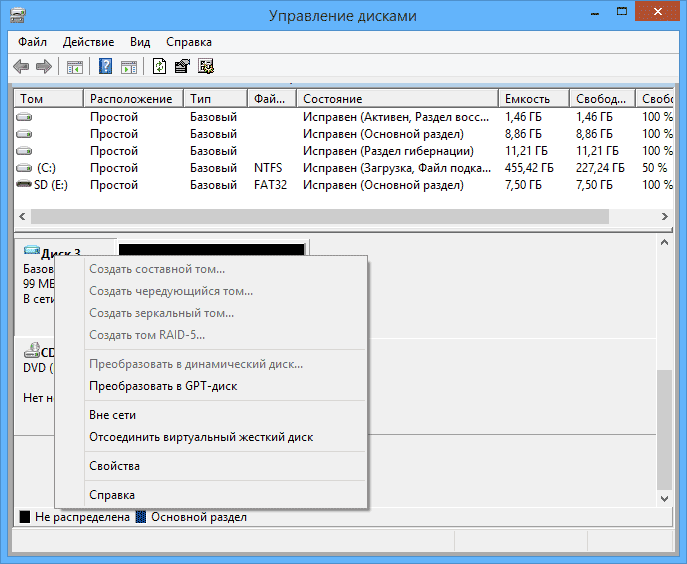Open the Действие menu

[89, 42]
